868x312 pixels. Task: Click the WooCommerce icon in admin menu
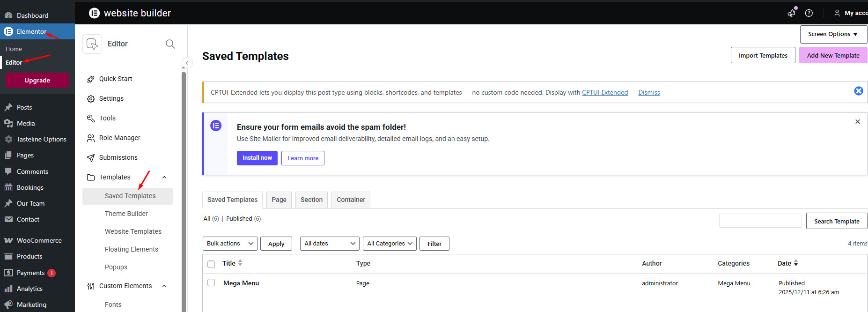click(8, 240)
